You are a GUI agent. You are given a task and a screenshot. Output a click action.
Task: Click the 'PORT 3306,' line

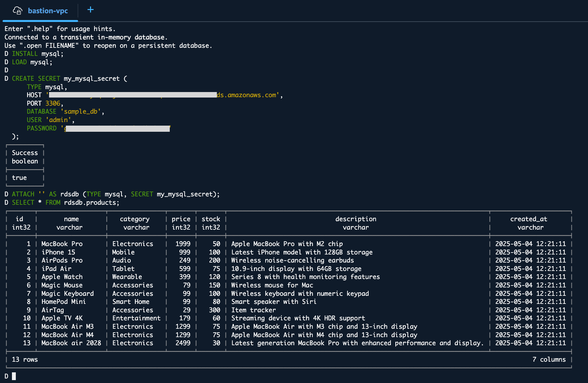pos(45,103)
